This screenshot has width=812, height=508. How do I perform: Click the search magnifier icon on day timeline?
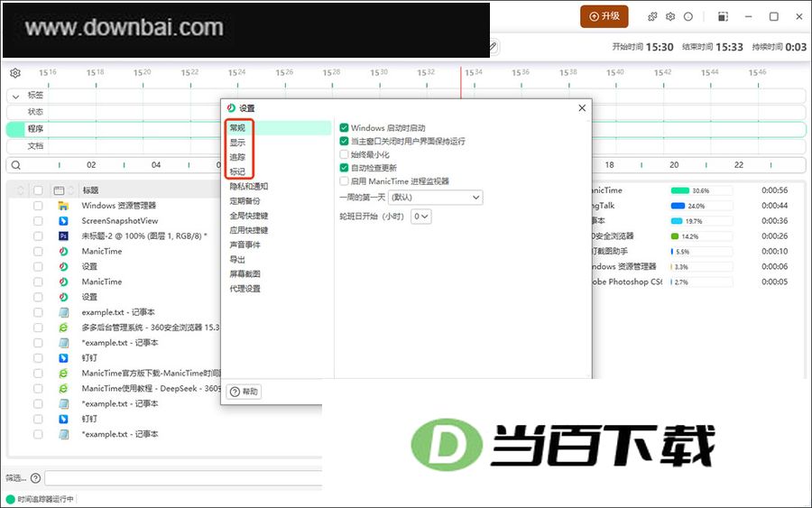(x=16, y=165)
